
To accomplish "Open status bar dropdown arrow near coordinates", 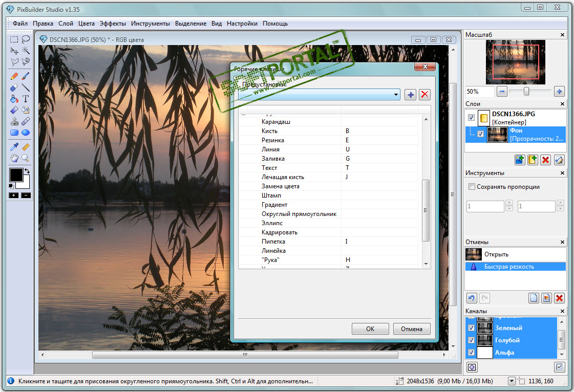I will [512, 381].
